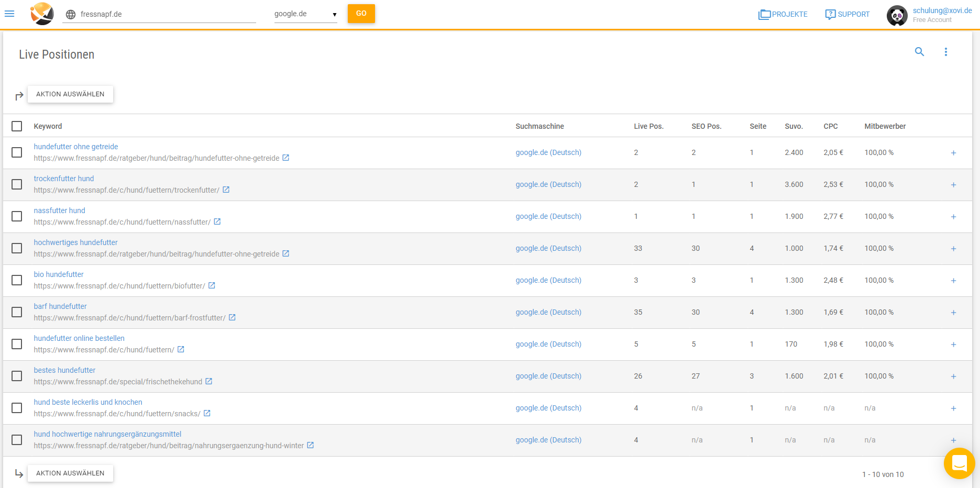
Task: Click the globe icon beside domain field
Action: pyautogui.click(x=71, y=15)
